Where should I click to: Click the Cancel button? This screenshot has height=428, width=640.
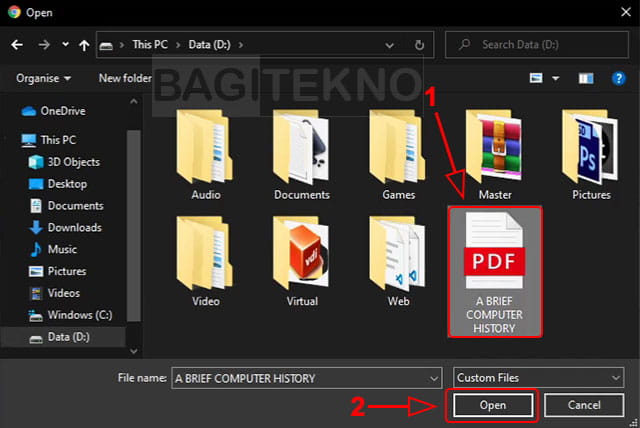[584, 405]
